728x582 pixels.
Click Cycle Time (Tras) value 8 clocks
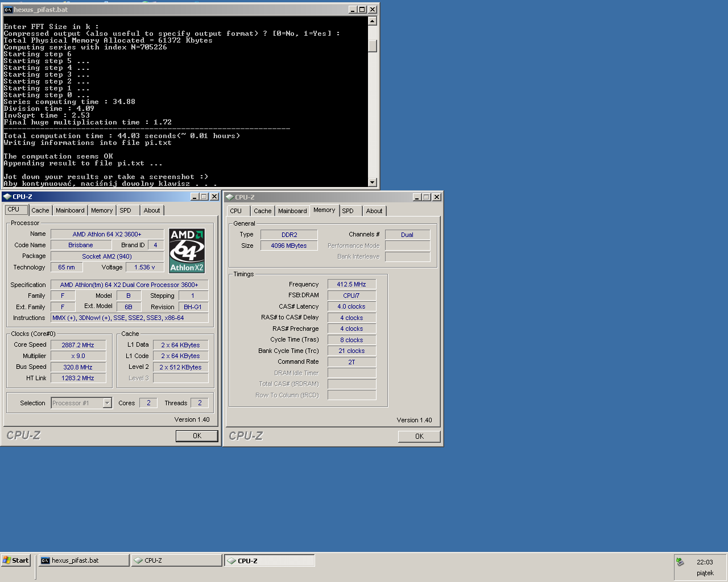(x=351, y=340)
